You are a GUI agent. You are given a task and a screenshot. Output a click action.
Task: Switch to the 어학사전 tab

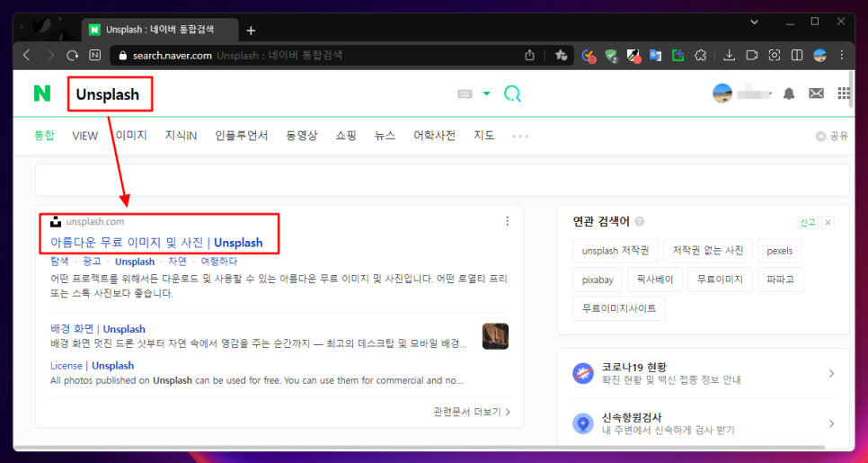(x=435, y=136)
